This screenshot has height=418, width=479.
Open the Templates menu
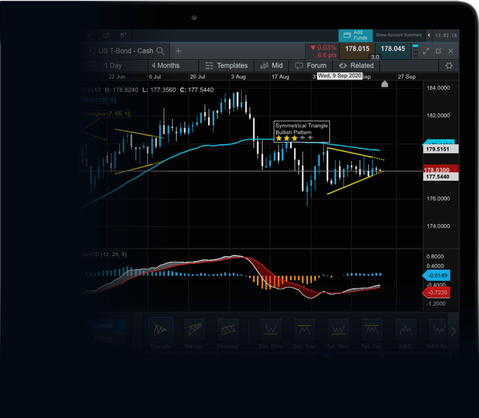point(227,66)
